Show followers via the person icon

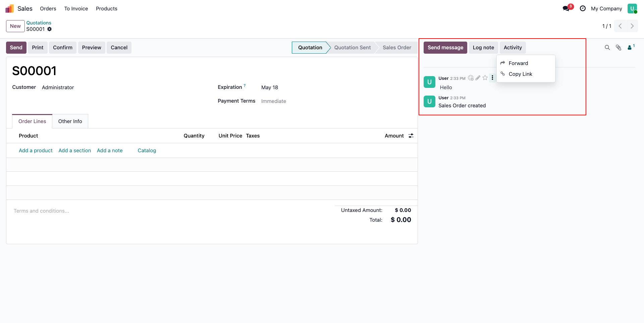pyautogui.click(x=631, y=47)
